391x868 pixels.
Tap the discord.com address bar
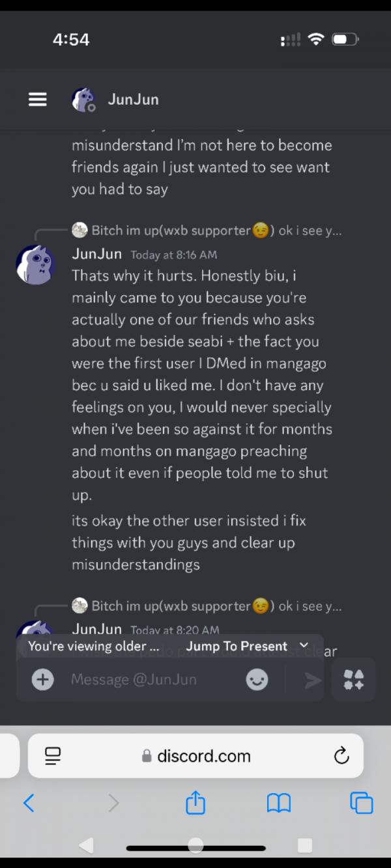click(195, 755)
